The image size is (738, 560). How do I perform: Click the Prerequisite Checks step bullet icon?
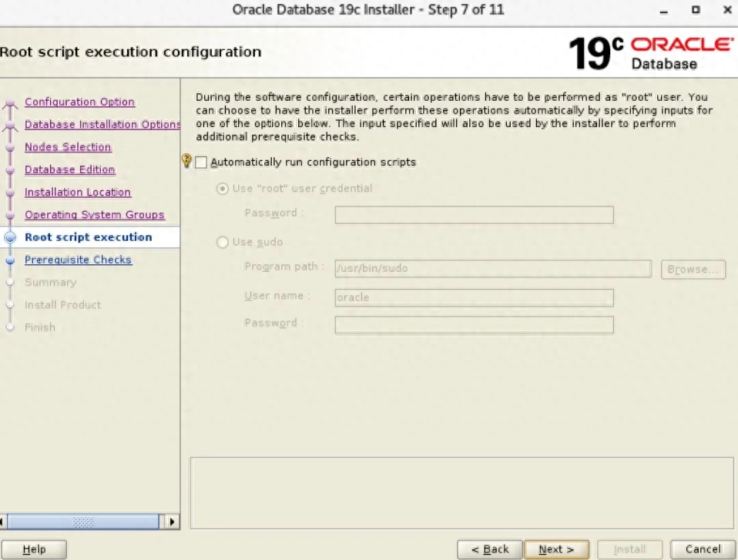(10, 260)
